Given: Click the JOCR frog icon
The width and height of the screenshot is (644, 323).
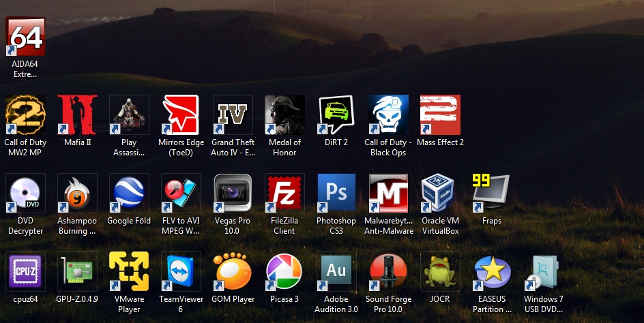Looking at the screenshot, I should [440, 271].
